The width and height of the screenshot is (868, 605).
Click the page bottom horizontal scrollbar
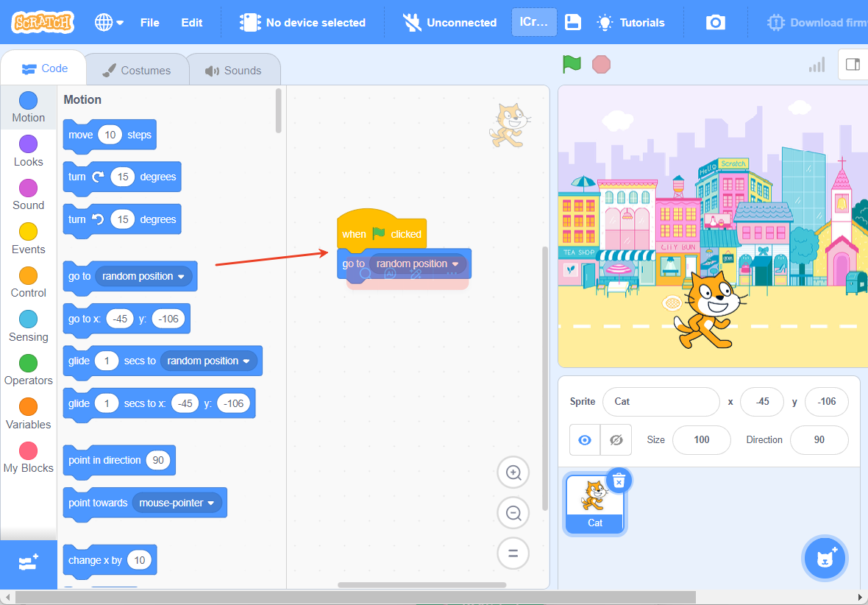(355, 597)
